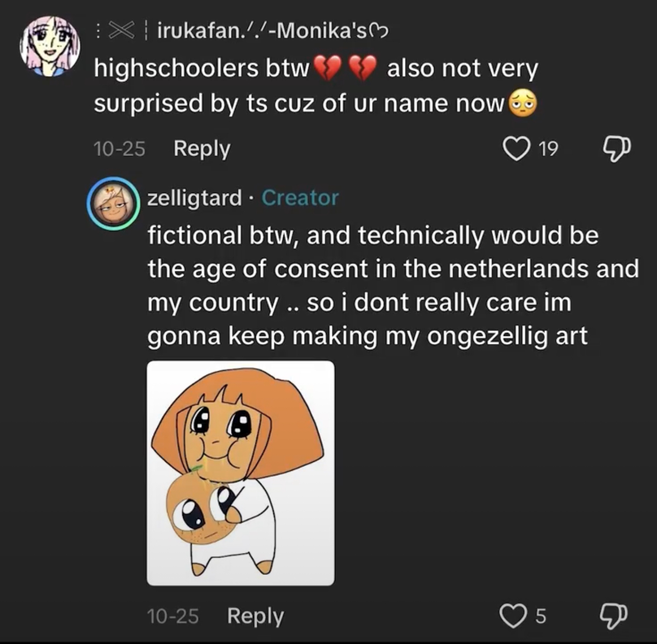Like zelligtard's reply with the heart icon
Screen dimensions: 657x644
pyautogui.click(x=513, y=616)
